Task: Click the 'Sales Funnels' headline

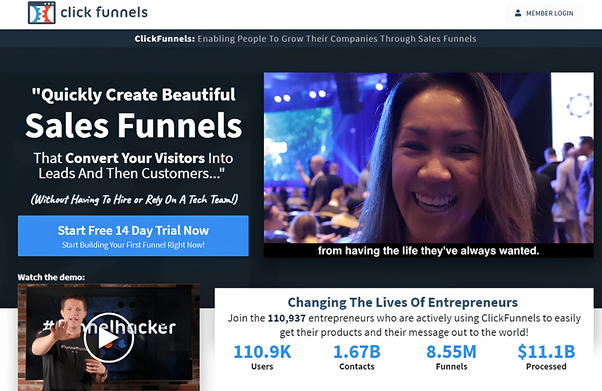Action: click(x=134, y=126)
